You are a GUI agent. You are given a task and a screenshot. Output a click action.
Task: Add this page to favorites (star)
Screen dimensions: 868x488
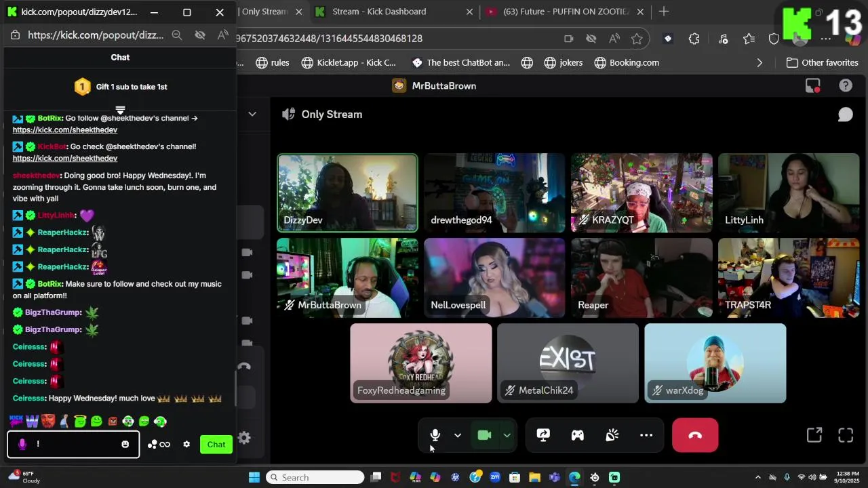[x=637, y=39]
